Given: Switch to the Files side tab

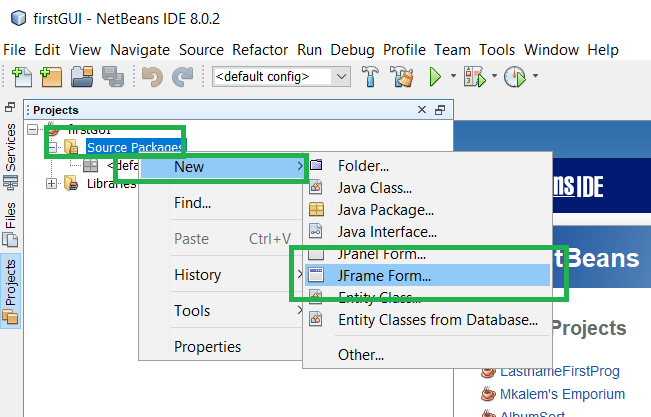Looking at the screenshot, I should click(x=10, y=224).
